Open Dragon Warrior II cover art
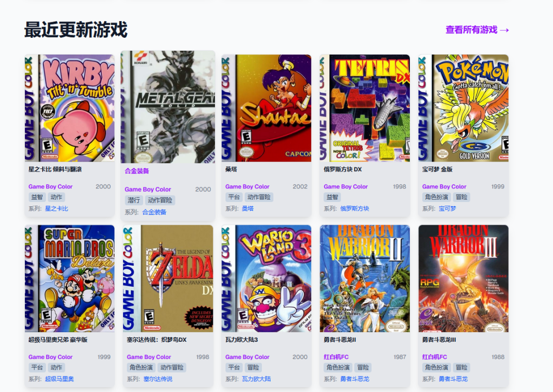The image size is (553, 392). [365, 279]
